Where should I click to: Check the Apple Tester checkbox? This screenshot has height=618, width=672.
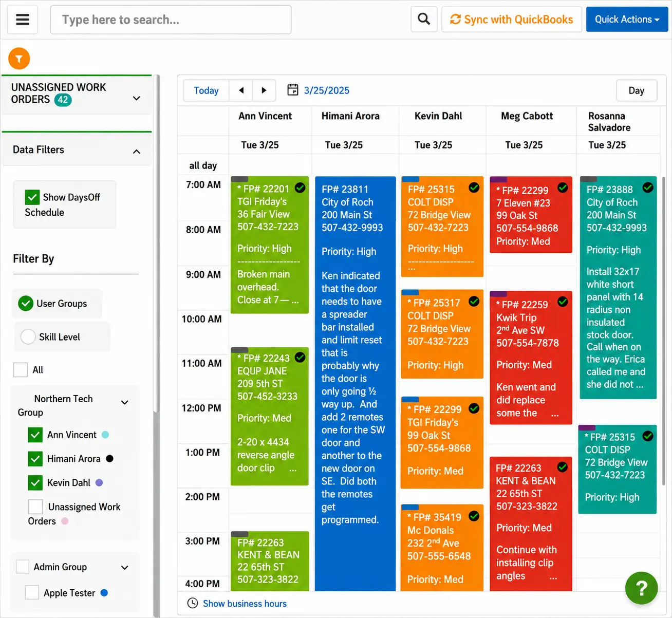(x=32, y=592)
